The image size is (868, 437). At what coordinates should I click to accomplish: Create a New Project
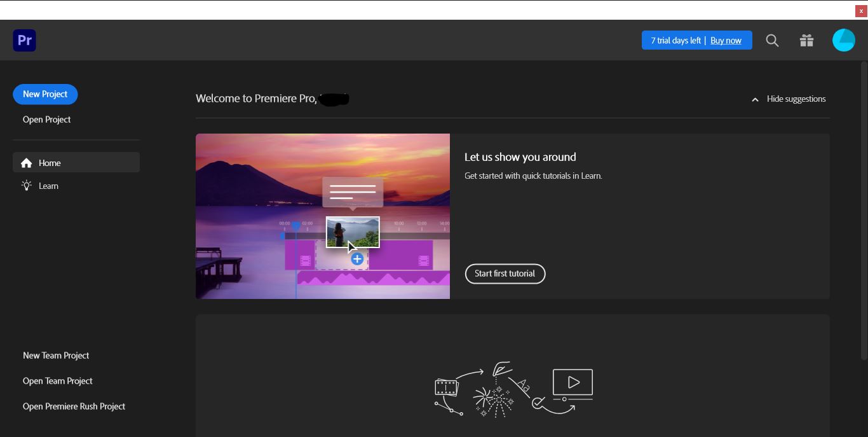(45, 94)
